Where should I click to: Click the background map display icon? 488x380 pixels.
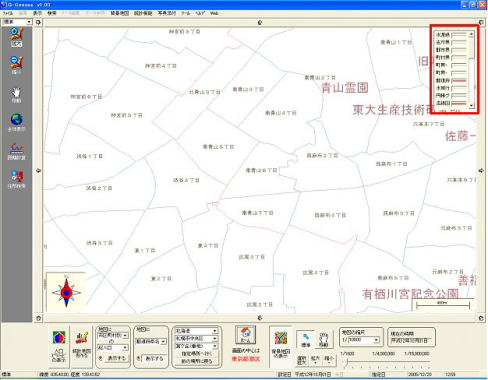tap(281, 346)
